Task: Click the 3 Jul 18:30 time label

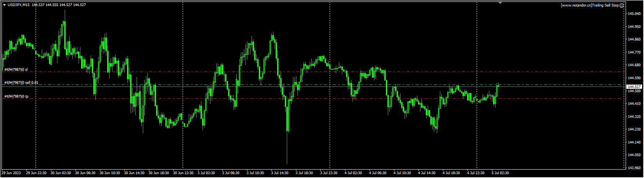Action: click(305, 173)
